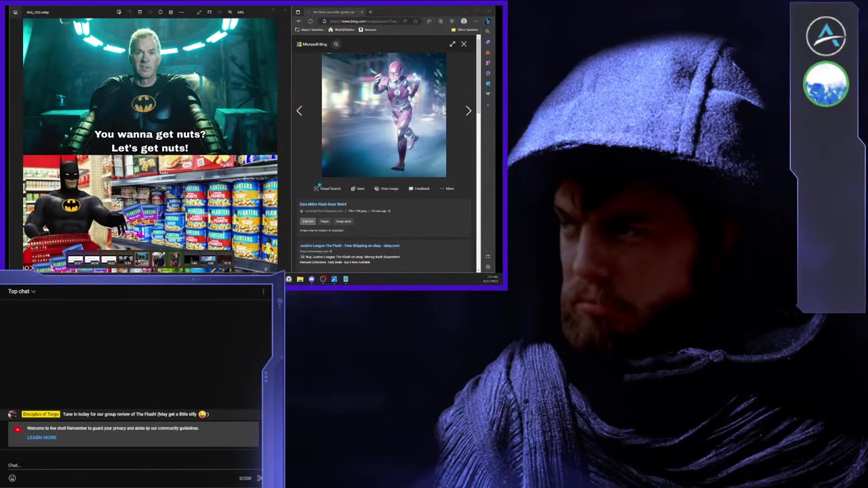Expand the Top chat dropdown

pyautogui.click(x=22, y=291)
